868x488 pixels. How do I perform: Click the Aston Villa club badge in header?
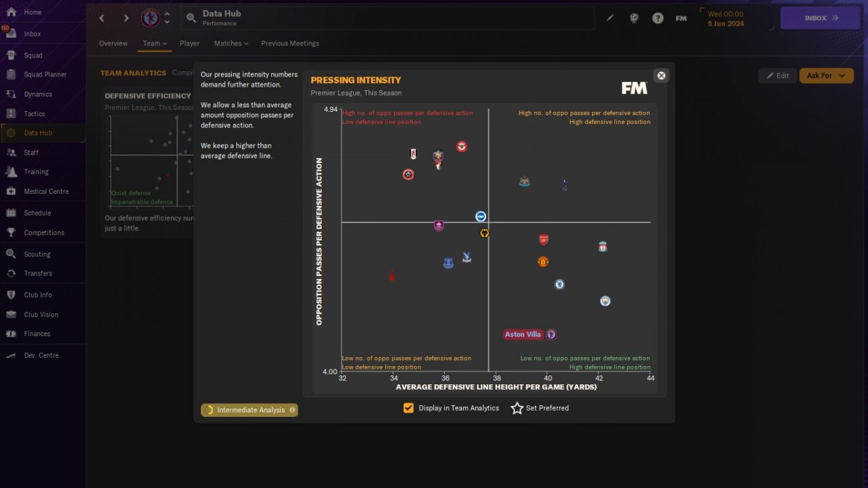(x=150, y=18)
